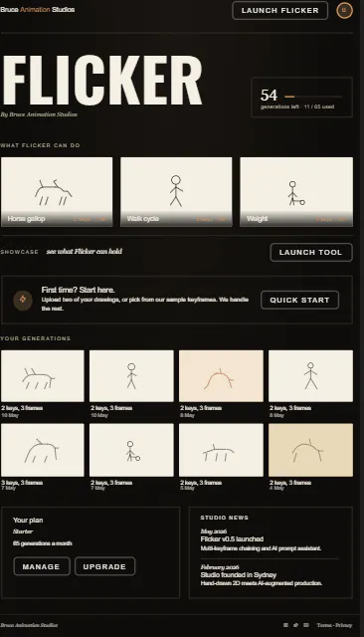Open the Walk cycle showcase card
364x637 pixels.
pyautogui.click(x=176, y=192)
